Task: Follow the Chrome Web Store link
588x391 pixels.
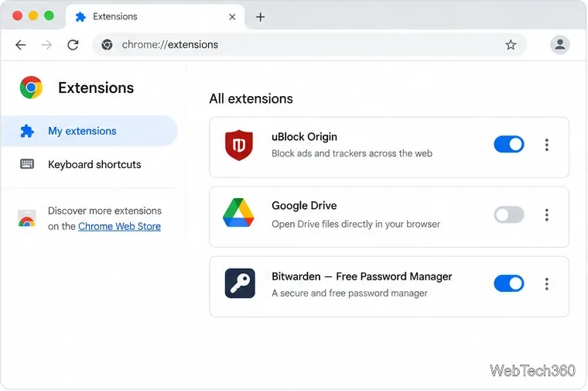Action: coord(119,226)
